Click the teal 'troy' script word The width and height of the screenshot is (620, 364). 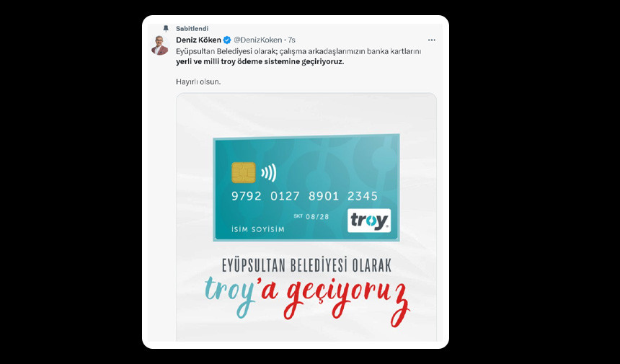(232, 294)
